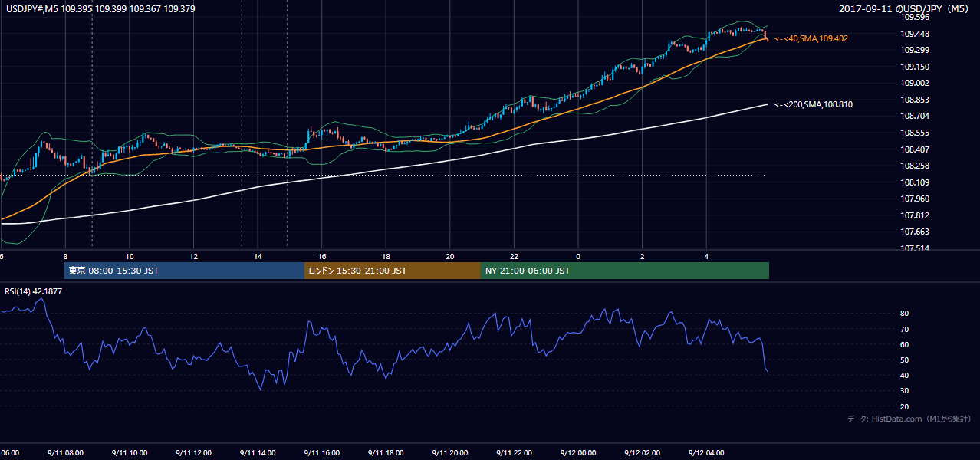Click the 9/11 12:00 time axis label

pyautogui.click(x=193, y=453)
